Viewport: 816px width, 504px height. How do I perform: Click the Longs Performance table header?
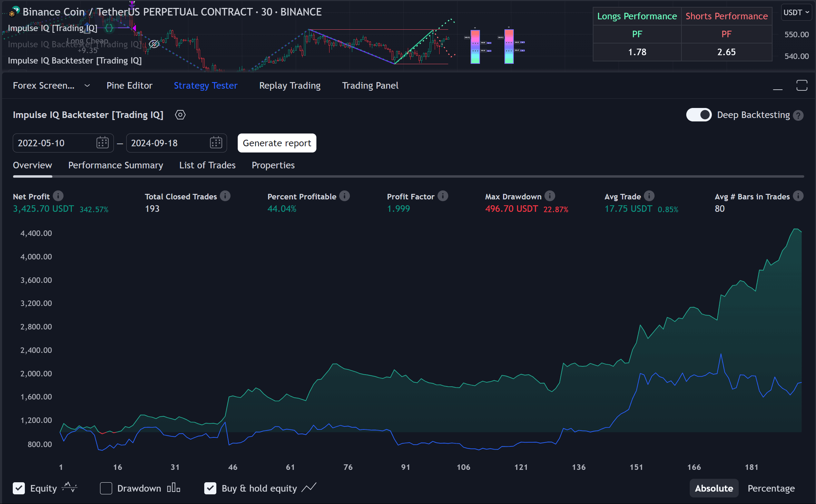click(637, 16)
